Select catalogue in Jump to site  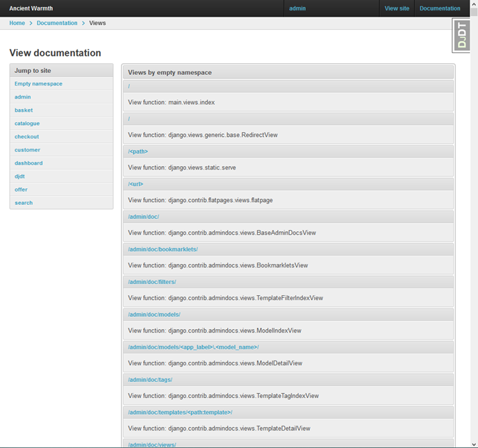pos(27,124)
